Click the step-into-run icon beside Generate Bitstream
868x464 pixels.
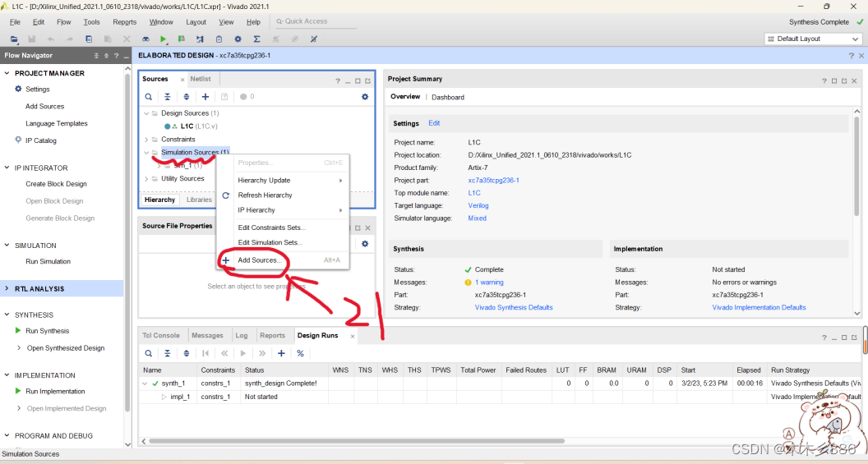tap(200, 39)
